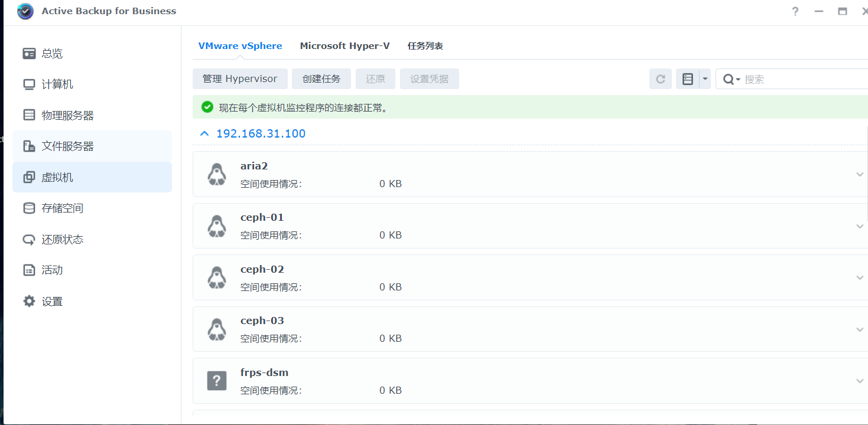Collapse the 192.168.31.100 host group
The width and height of the screenshot is (868, 425).
[204, 134]
